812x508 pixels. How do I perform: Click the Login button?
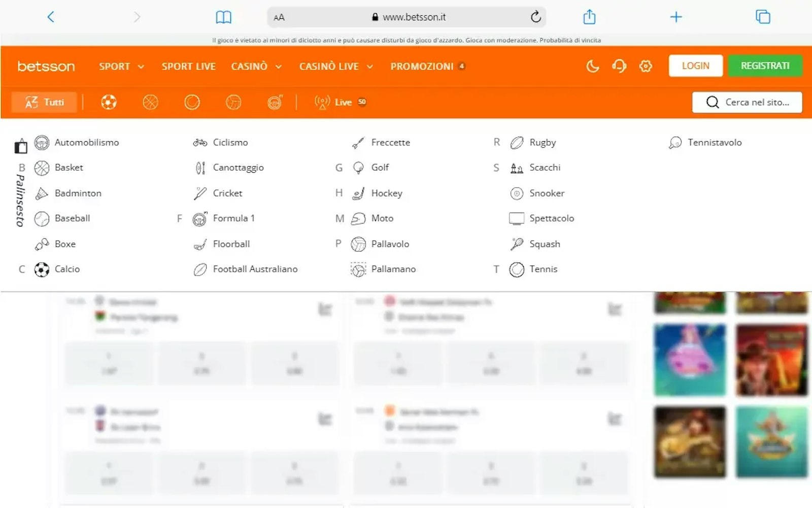click(x=695, y=66)
